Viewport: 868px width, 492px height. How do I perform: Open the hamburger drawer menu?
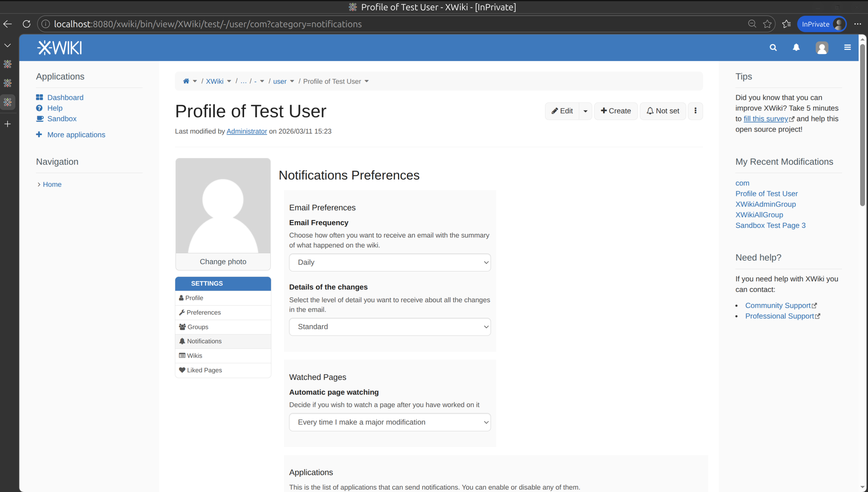pos(847,48)
